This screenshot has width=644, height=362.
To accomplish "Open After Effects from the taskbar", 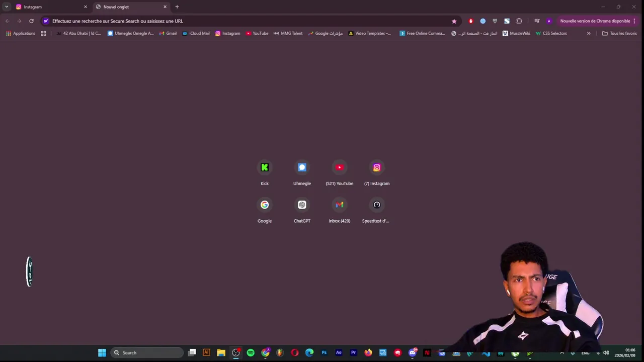I will [339, 352].
